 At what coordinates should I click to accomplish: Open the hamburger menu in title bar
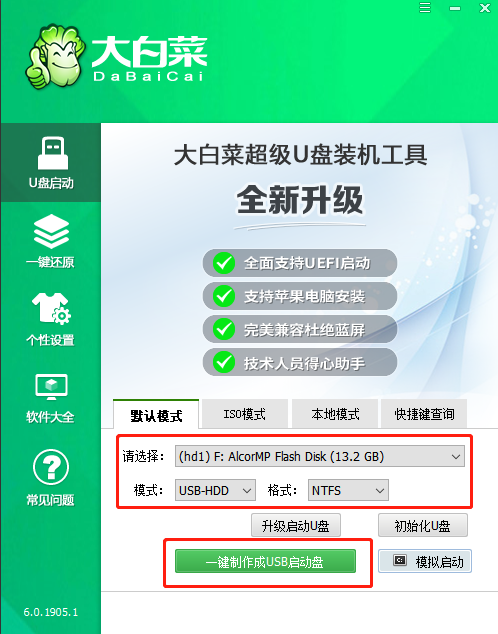click(x=425, y=8)
